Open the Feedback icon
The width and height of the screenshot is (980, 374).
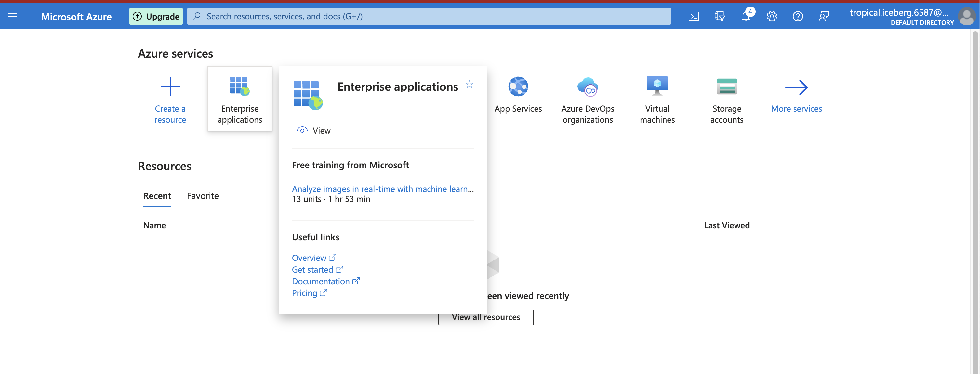click(x=824, y=16)
